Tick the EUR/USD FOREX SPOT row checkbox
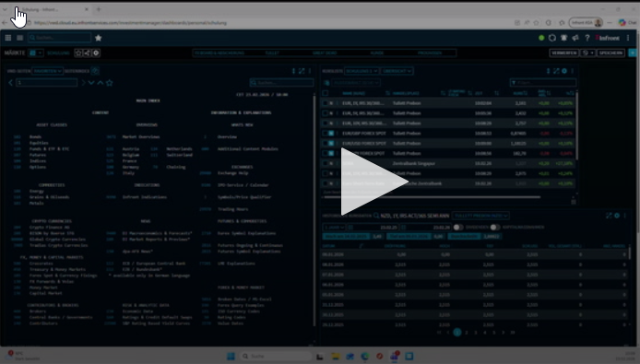Screen dimensions: 640x364 pyautogui.click(x=326, y=143)
